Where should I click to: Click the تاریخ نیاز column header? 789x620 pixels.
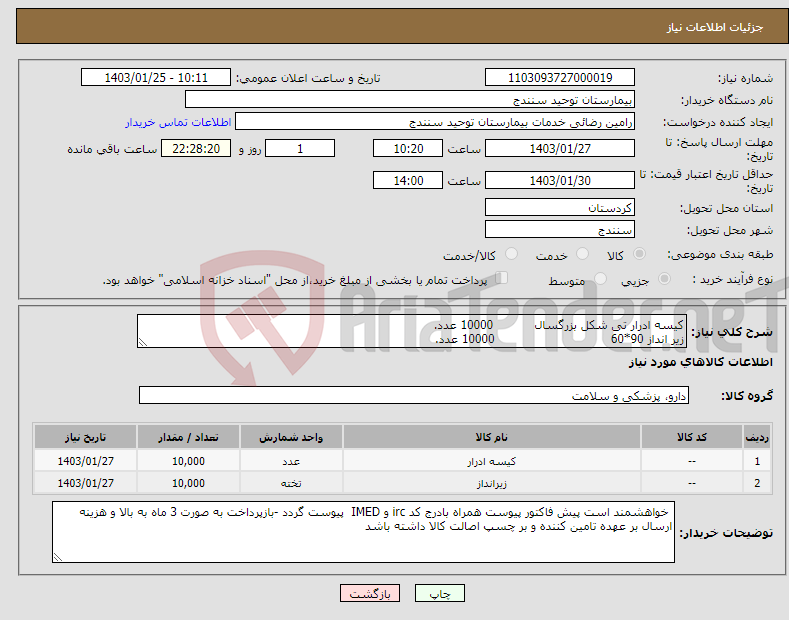coord(86,437)
